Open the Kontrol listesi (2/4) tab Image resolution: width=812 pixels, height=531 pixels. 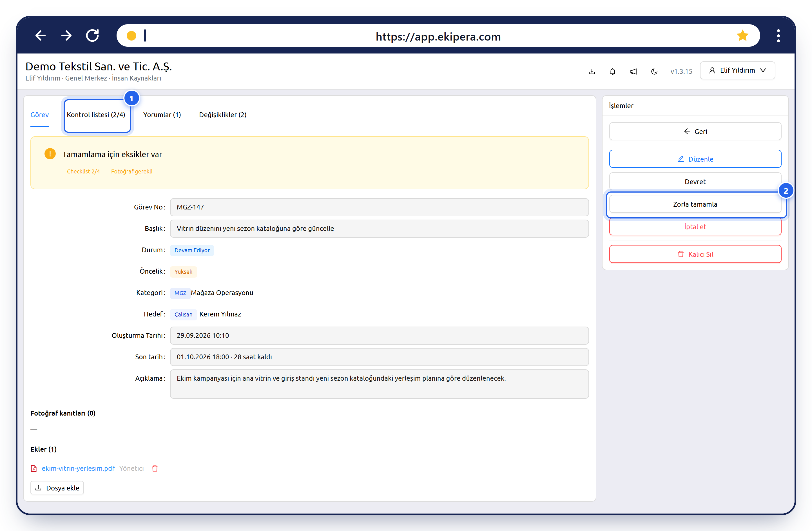pyautogui.click(x=96, y=115)
